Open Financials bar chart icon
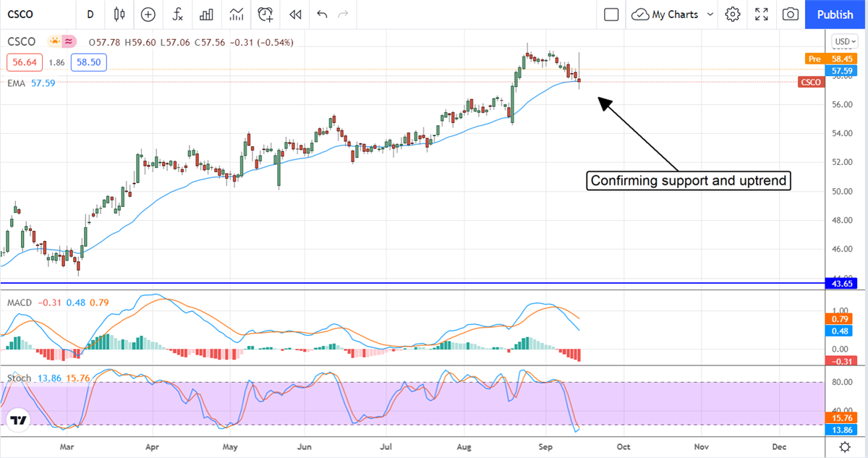Viewport: 868px width, 458px height. (x=206, y=14)
